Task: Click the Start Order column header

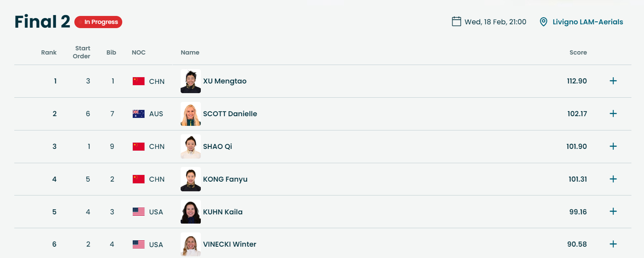Action: [x=83, y=52]
